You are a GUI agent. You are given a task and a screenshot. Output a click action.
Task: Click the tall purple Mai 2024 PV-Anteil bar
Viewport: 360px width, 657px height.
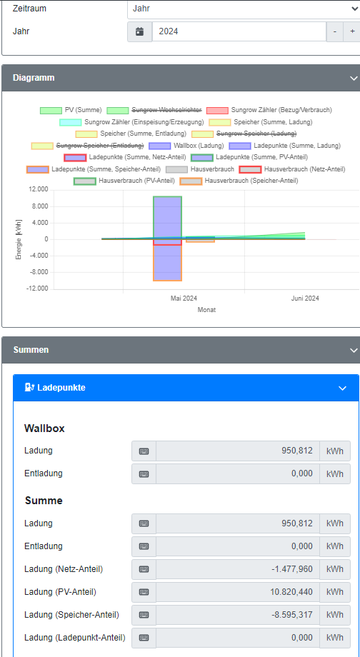click(167, 217)
